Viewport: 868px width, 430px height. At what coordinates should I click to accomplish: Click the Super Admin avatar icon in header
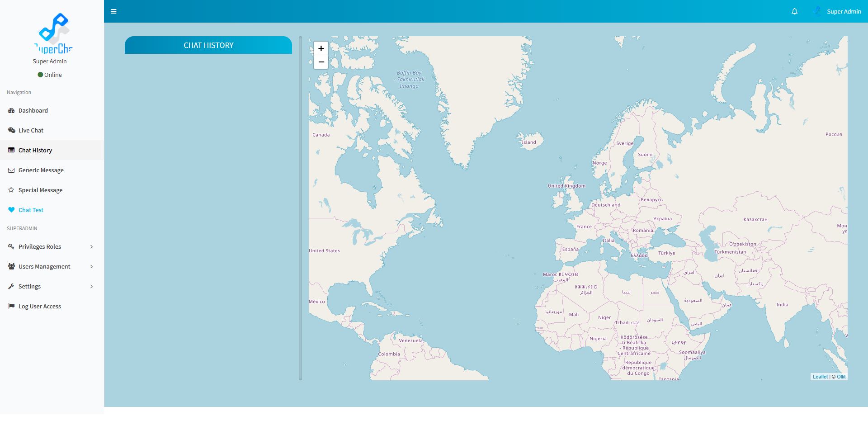click(x=817, y=11)
